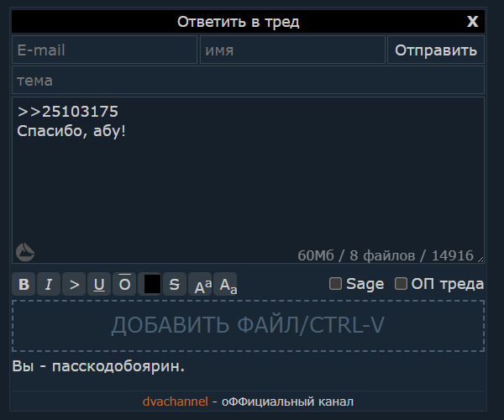Screen dimensions: 504x420
Task: Insert superscript text markup
Action: [x=202, y=285]
